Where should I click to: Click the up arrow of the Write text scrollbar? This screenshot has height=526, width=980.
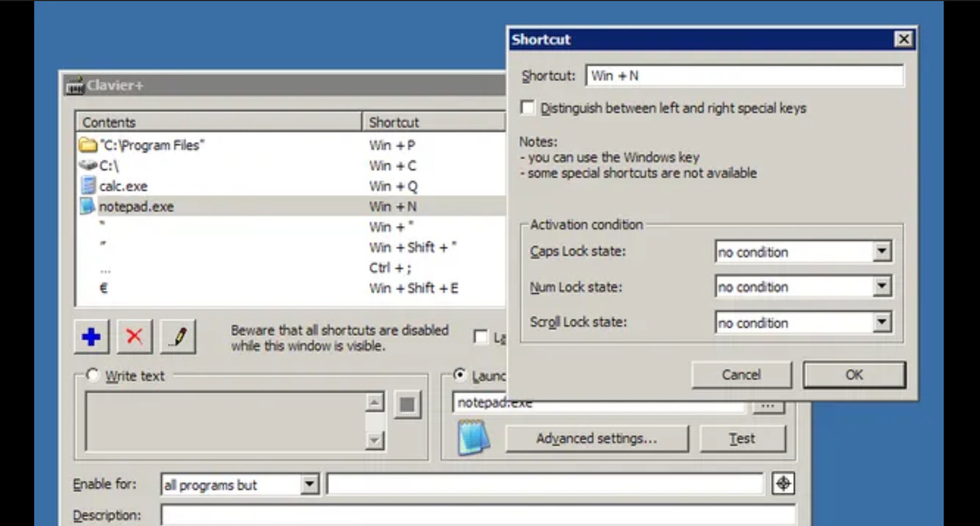point(375,402)
